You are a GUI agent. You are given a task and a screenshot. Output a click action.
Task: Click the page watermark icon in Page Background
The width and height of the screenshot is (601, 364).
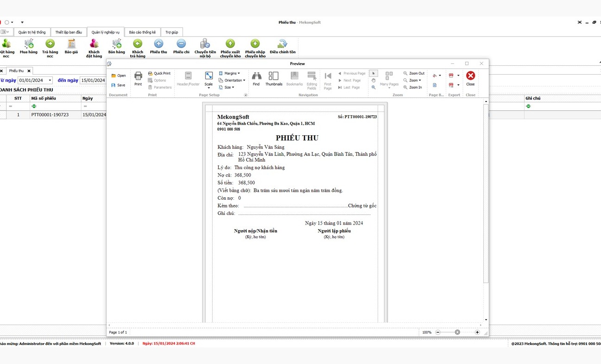[435, 85]
